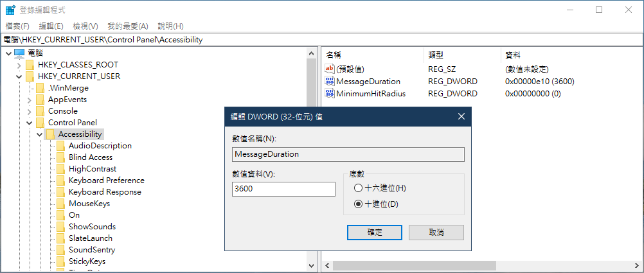Select the 十六進位(H) hexadecimal radio button
The image size is (644, 273).
pos(359,188)
